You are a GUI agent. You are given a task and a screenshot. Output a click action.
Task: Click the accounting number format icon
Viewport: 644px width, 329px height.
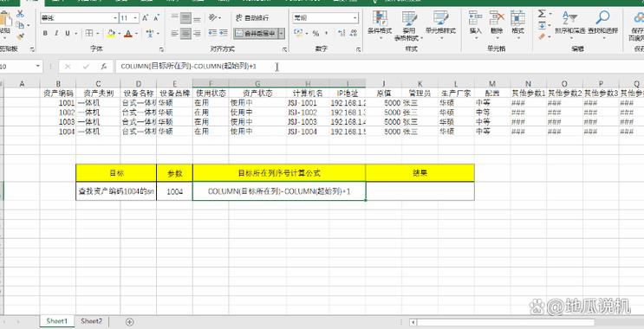coord(298,33)
